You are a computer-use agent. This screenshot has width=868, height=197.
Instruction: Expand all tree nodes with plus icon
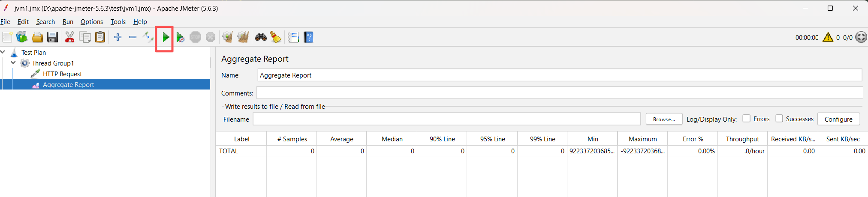coord(118,37)
